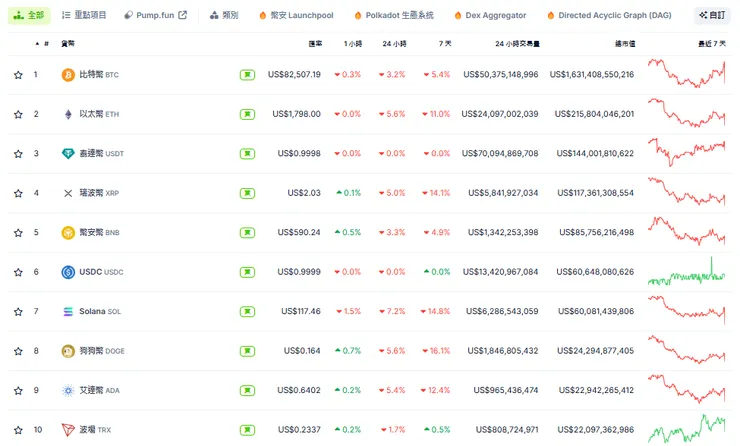This screenshot has width=740, height=446.
Task: Click the USDC coin logo
Action: tap(68, 272)
